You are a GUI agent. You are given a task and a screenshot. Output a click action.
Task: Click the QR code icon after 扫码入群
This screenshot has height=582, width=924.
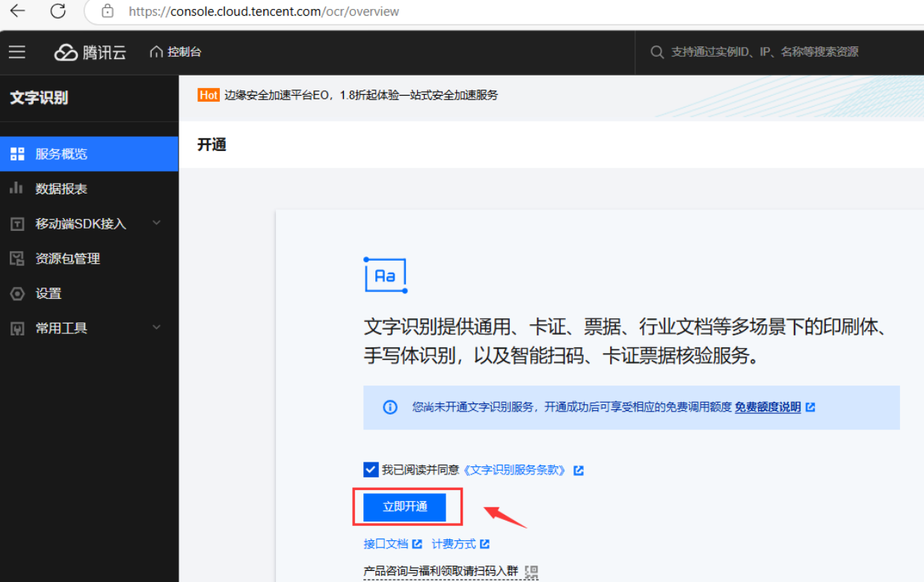532,572
